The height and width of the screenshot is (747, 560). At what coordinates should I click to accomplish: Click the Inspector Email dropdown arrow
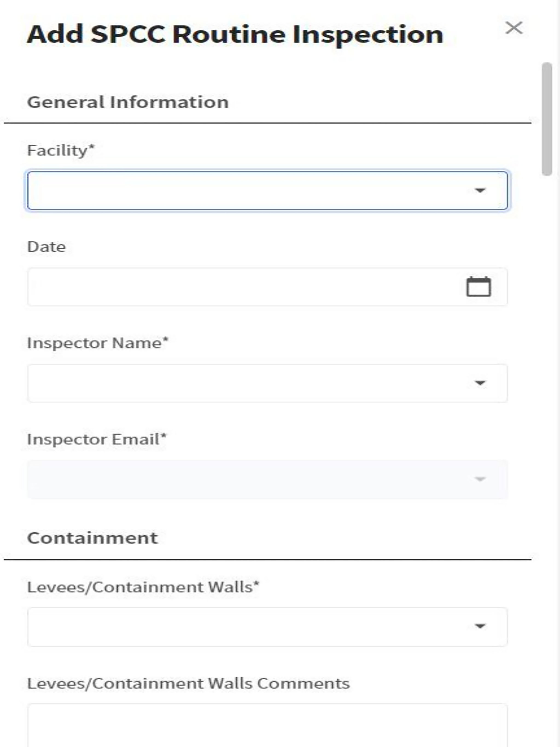tap(480, 479)
